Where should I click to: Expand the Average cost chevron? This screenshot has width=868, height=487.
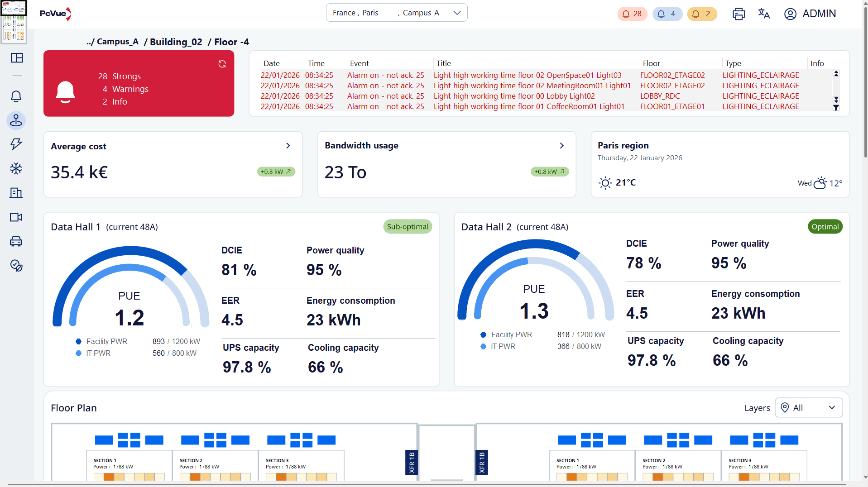point(288,146)
